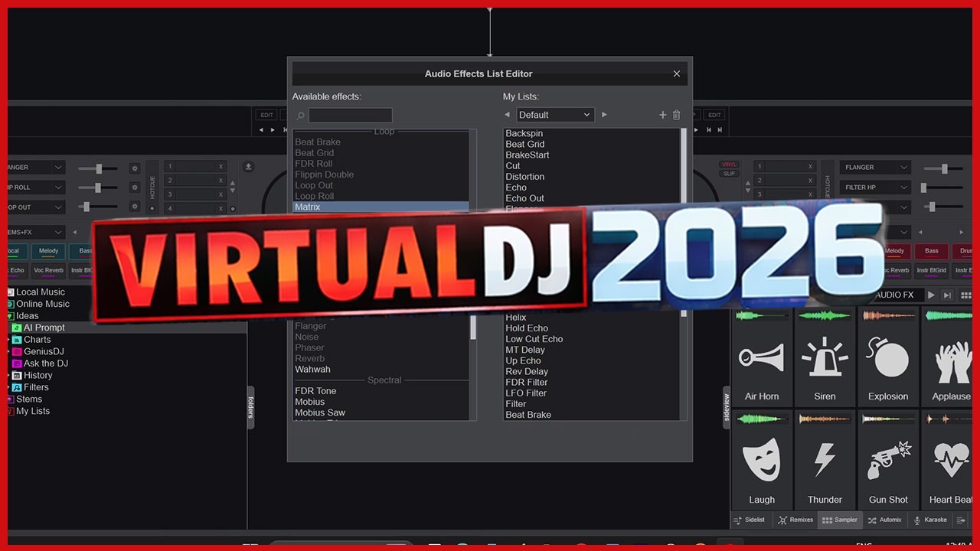
Task: Switch to the Sampler tab
Action: [839, 520]
